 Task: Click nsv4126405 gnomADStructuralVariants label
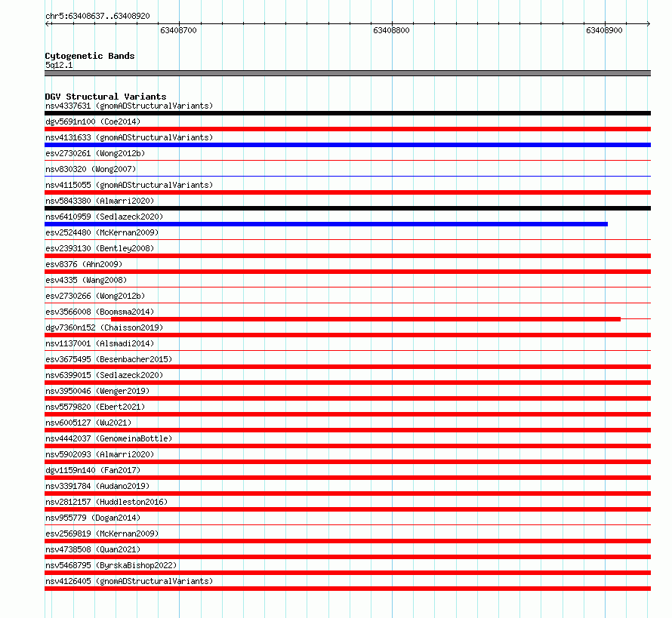pos(129,581)
